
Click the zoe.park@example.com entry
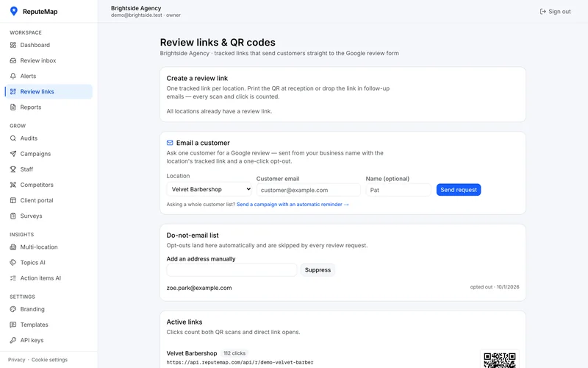point(199,288)
